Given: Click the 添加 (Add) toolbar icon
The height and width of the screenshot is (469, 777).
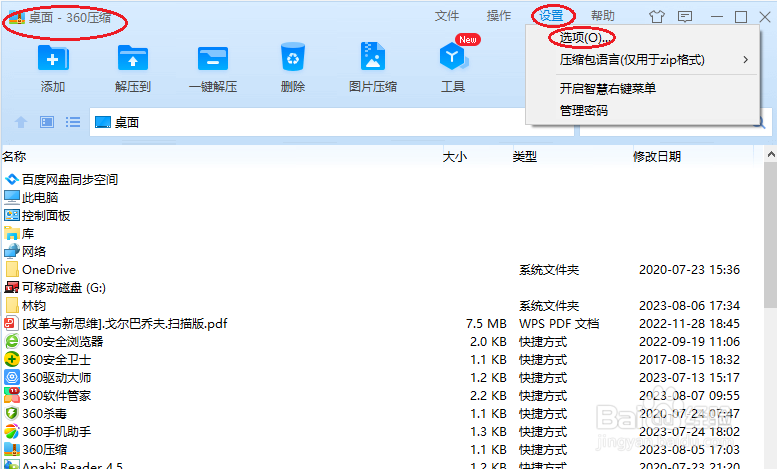Looking at the screenshot, I should (53, 59).
